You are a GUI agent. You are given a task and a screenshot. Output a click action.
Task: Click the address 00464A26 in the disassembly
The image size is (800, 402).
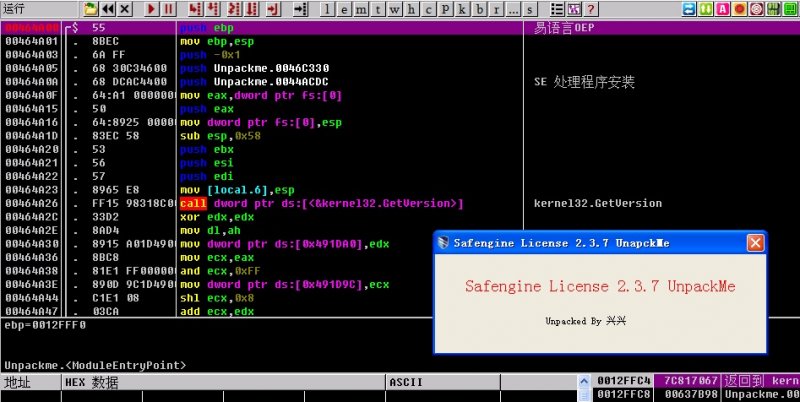(32, 203)
